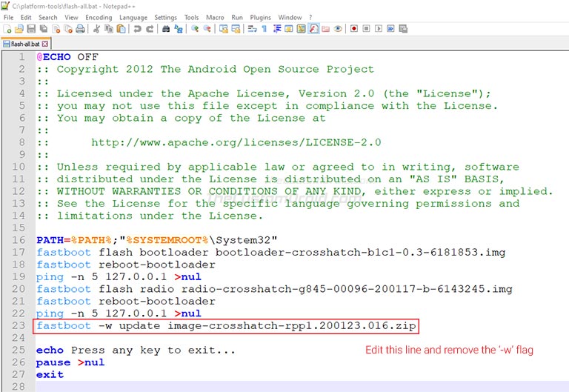
Task: Select the flash-all.bat tab
Action: 25,44
